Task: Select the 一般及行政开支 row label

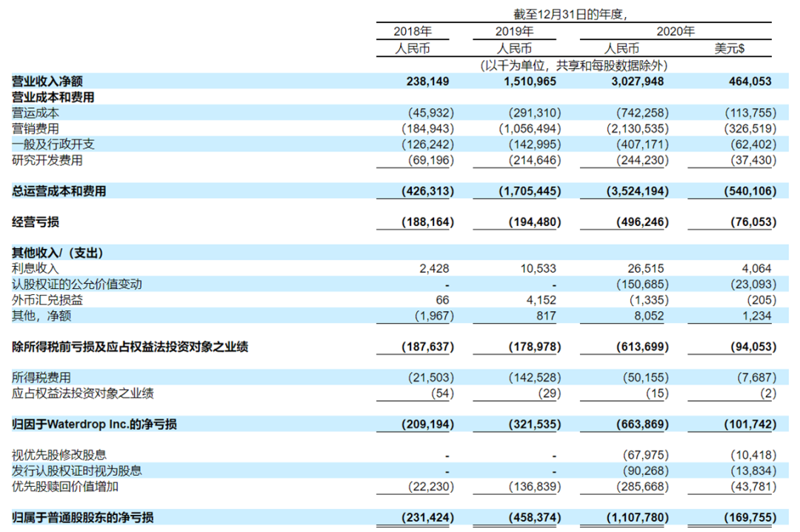Action: (53, 144)
